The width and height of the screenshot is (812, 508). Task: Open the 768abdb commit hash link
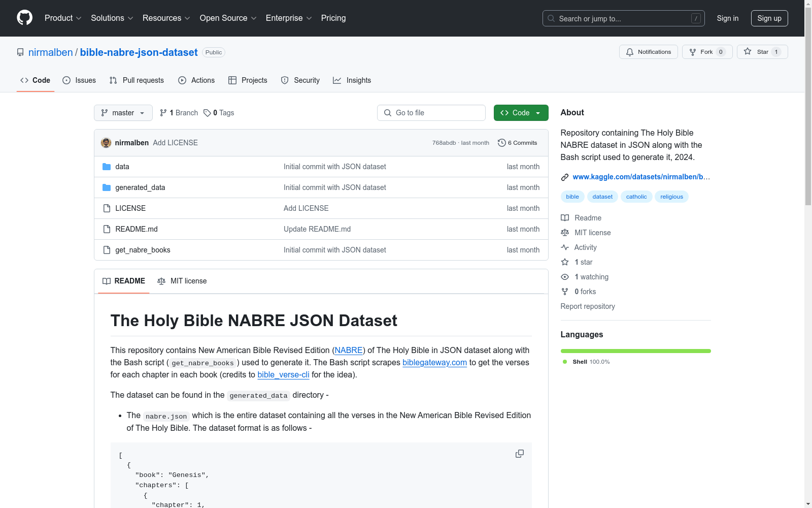(x=444, y=143)
